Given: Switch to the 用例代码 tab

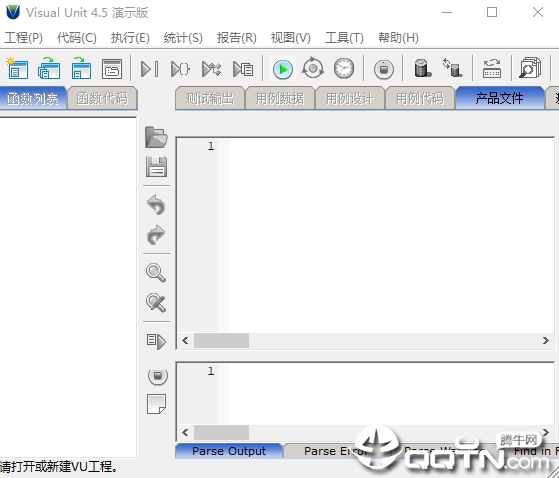Looking at the screenshot, I should (x=420, y=98).
